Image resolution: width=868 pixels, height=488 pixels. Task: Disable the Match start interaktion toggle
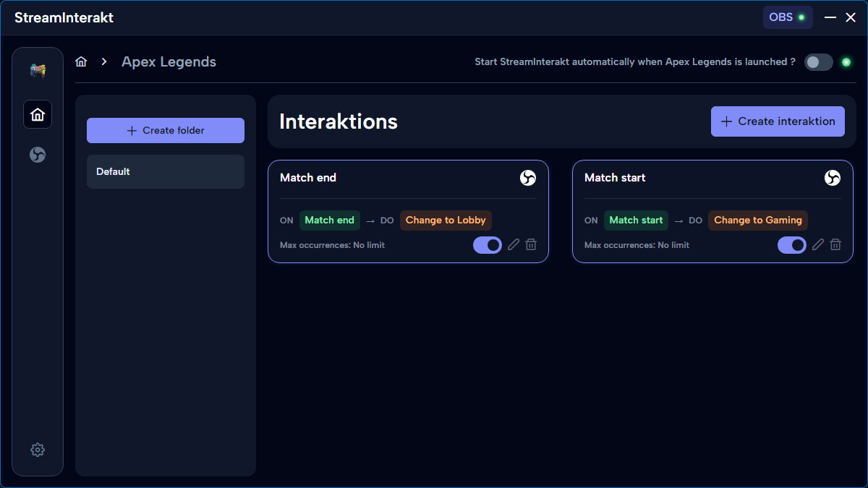click(x=792, y=245)
